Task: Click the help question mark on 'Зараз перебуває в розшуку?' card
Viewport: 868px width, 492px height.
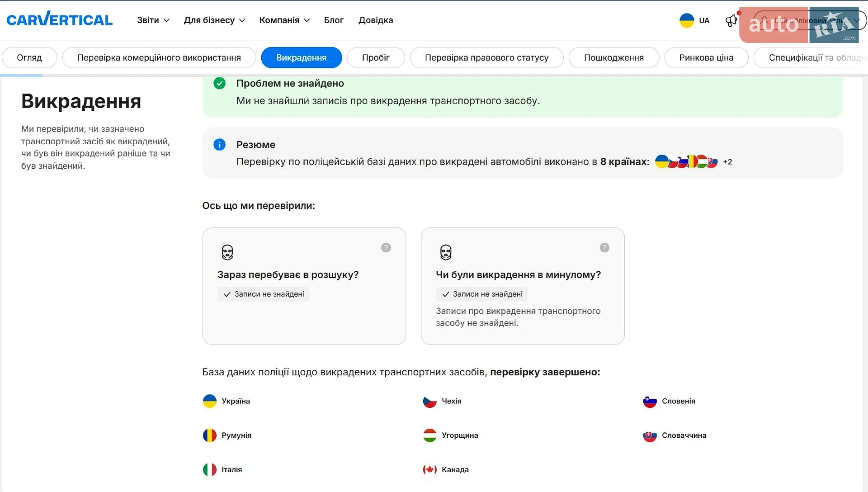Action: click(x=386, y=247)
